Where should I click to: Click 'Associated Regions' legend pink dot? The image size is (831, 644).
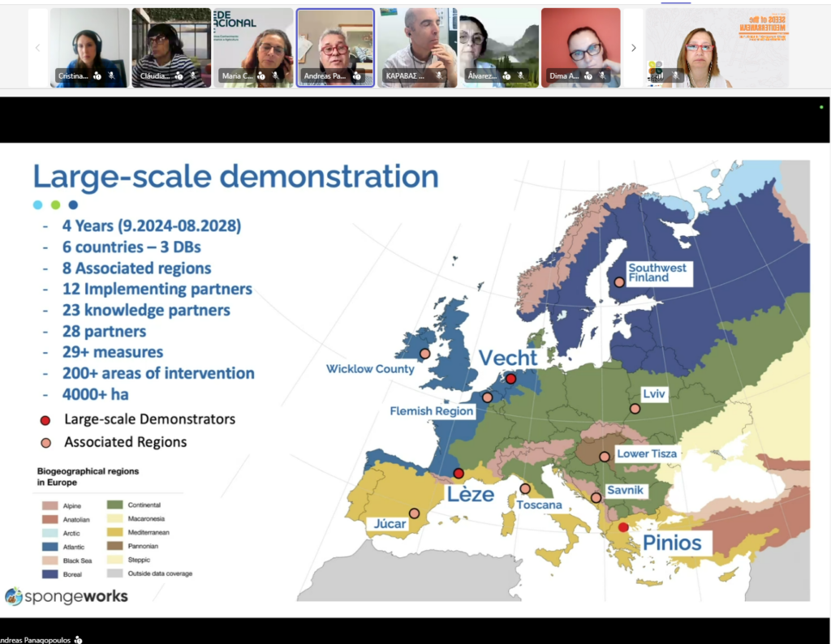tap(46, 444)
